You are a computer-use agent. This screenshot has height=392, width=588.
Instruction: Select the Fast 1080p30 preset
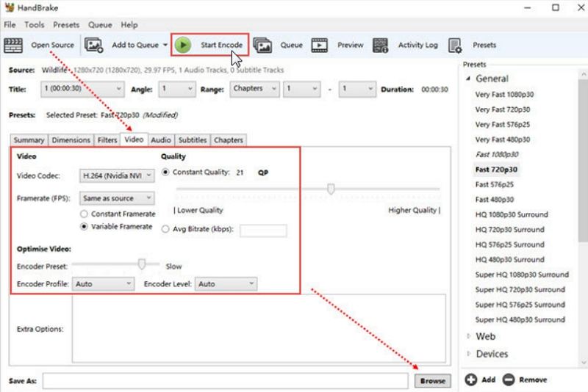click(497, 154)
